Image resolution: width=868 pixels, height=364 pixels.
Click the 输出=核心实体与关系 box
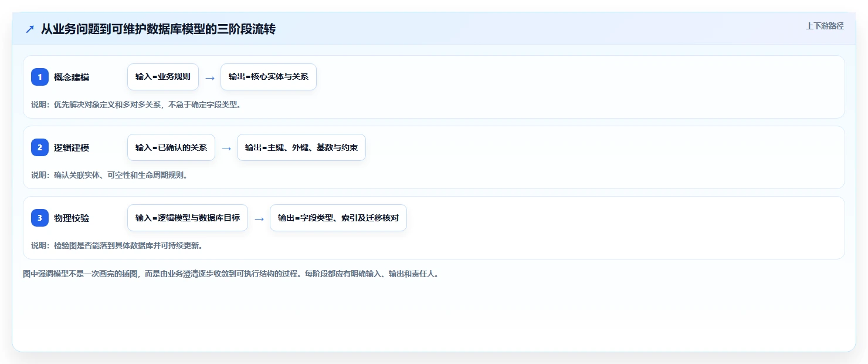click(269, 77)
